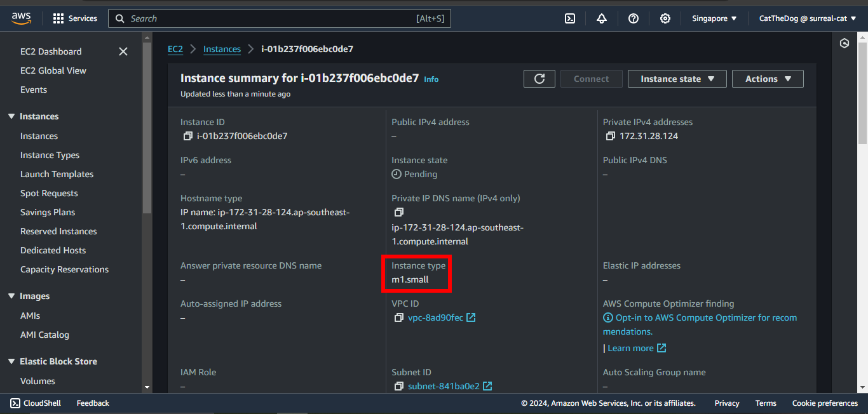Viewport: 868px width, 414px height.
Task: Click the Instances breadcrumb link
Action: pos(222,49)
